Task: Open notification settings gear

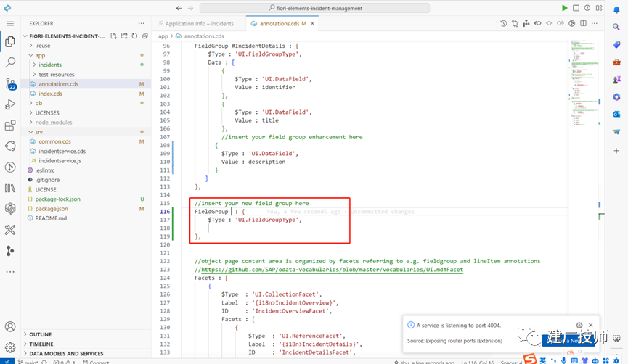Action: click(x=579, y=325)
